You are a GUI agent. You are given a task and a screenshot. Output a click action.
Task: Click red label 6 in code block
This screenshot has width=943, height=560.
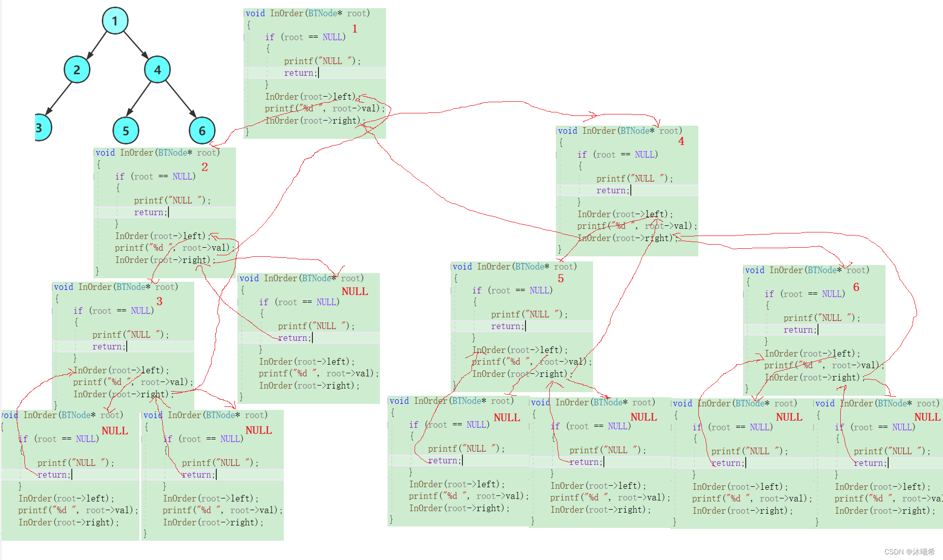856,287
